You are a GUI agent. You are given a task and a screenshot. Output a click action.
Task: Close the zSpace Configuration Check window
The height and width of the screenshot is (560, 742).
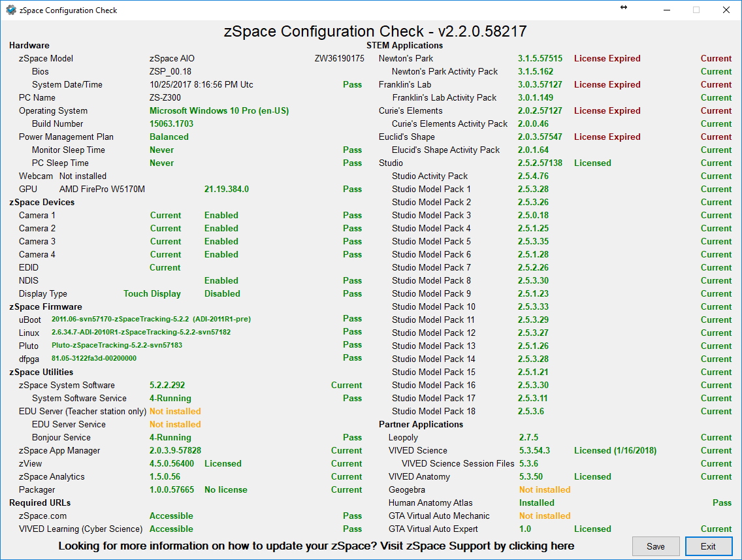[726, 10]
